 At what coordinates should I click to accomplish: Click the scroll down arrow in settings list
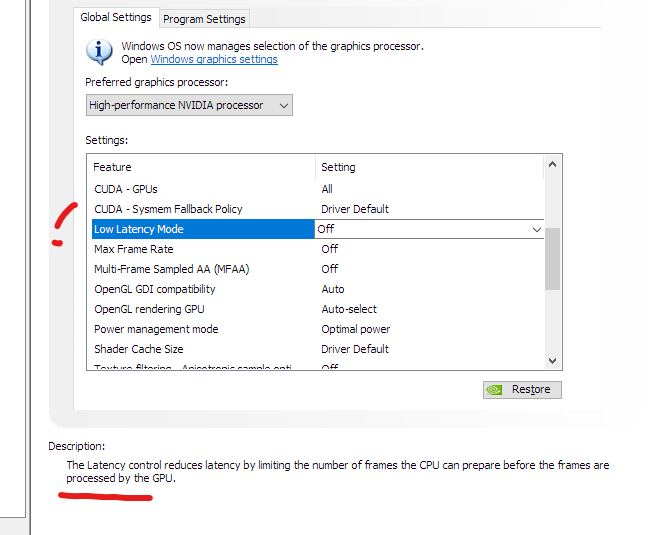(x=553, y=361)
